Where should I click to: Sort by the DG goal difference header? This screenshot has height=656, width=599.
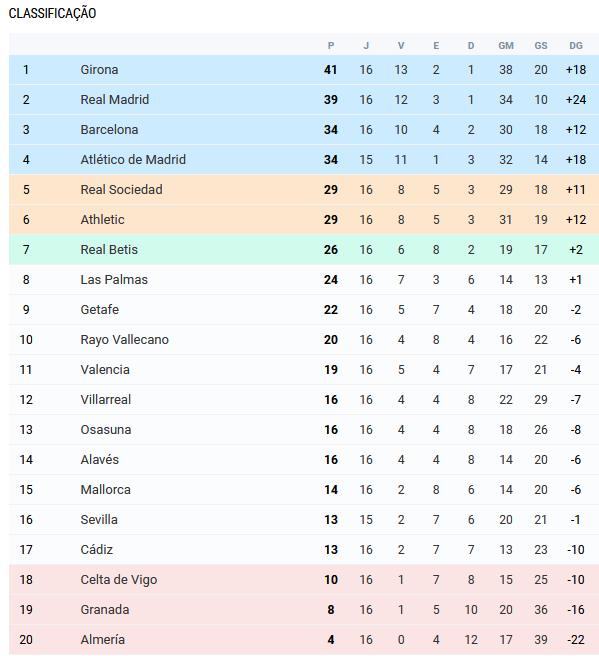[576, 46]
